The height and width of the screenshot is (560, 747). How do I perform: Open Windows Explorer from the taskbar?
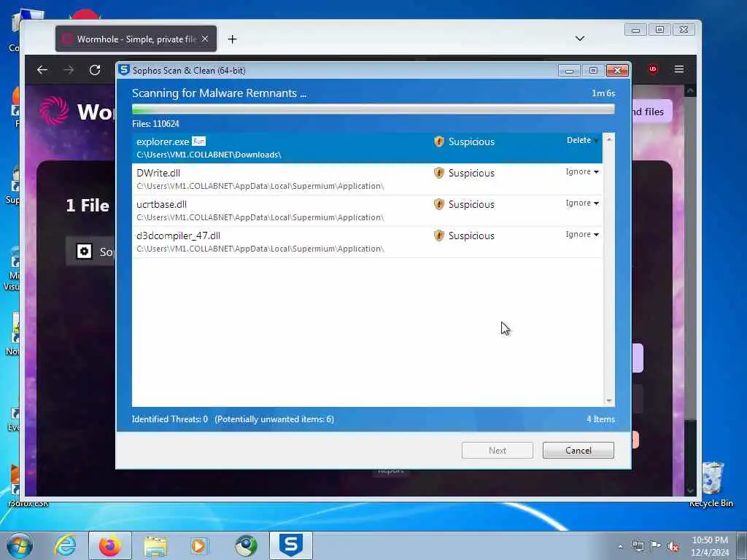(155, 545)
